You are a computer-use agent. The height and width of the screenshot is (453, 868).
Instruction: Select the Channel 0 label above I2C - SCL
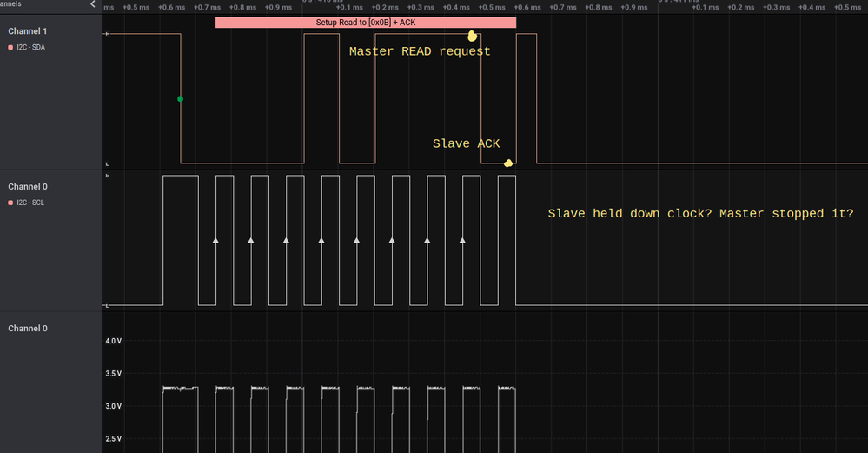point(28,187)
